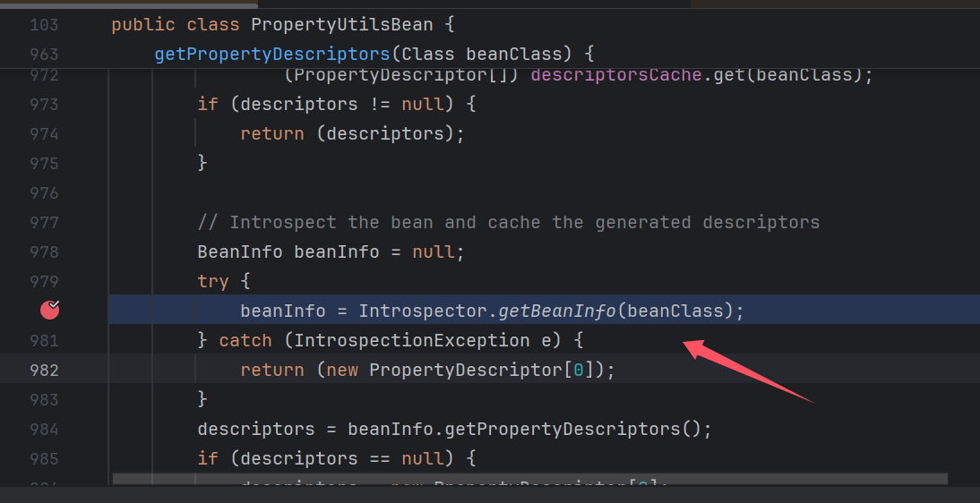Click line number 981 in the gutter

tap(45, 340)
